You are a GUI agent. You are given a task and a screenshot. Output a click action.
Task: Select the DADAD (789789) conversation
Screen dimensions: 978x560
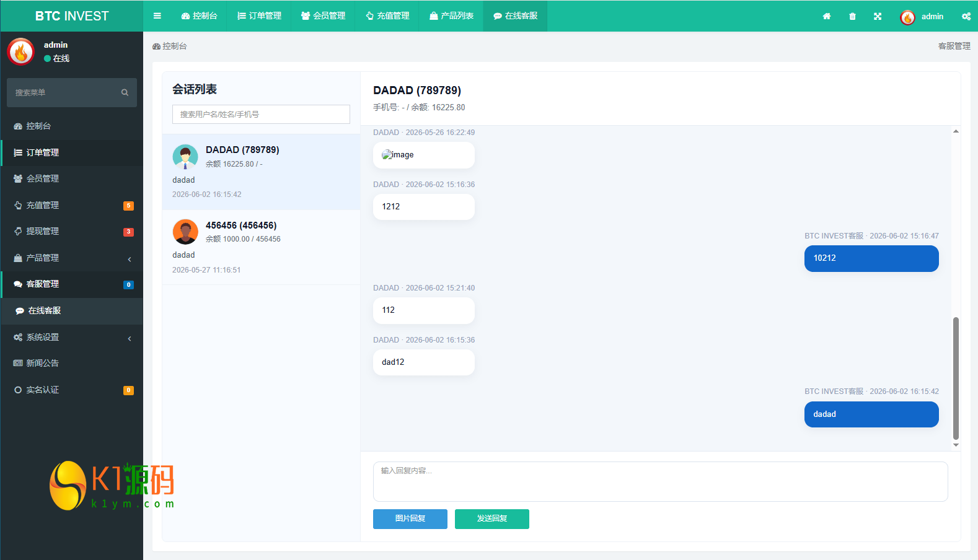pos(261,172)
